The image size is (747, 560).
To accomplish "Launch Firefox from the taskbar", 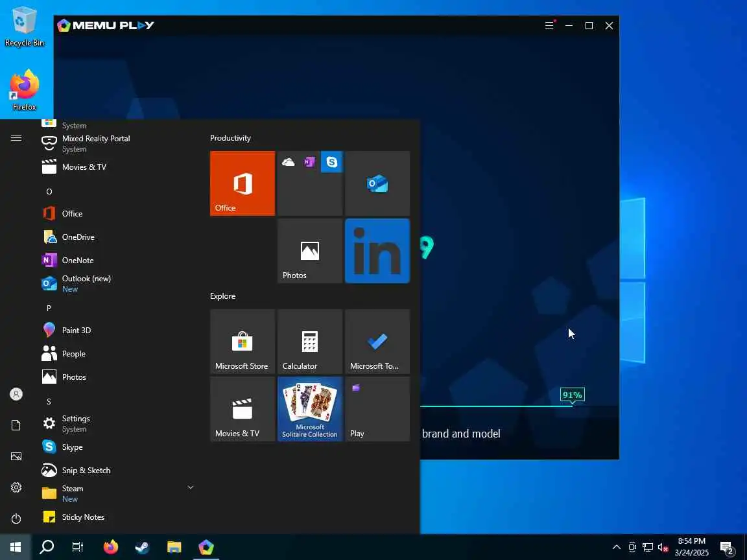I will click(110, 547).
